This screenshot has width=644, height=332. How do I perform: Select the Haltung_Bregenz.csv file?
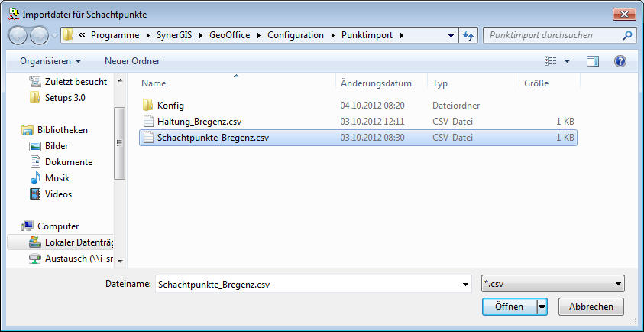(x=199, y=122)
